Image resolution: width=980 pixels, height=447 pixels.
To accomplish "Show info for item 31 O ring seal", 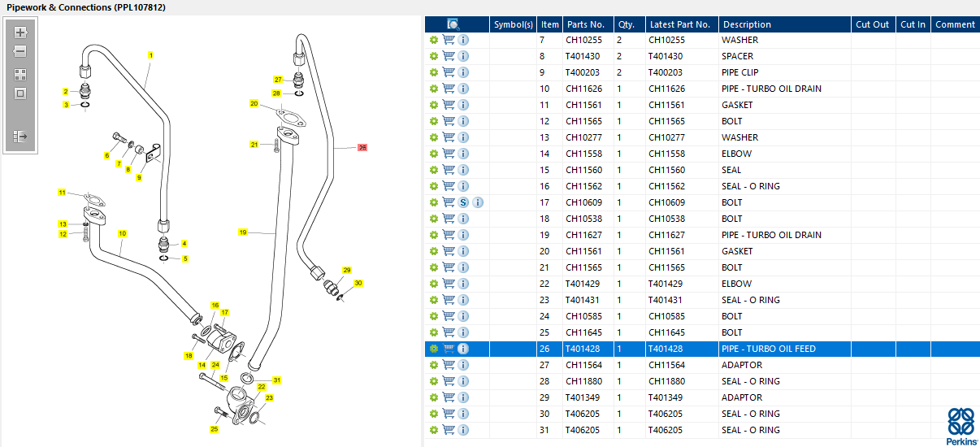I will (x=463, y=430).
